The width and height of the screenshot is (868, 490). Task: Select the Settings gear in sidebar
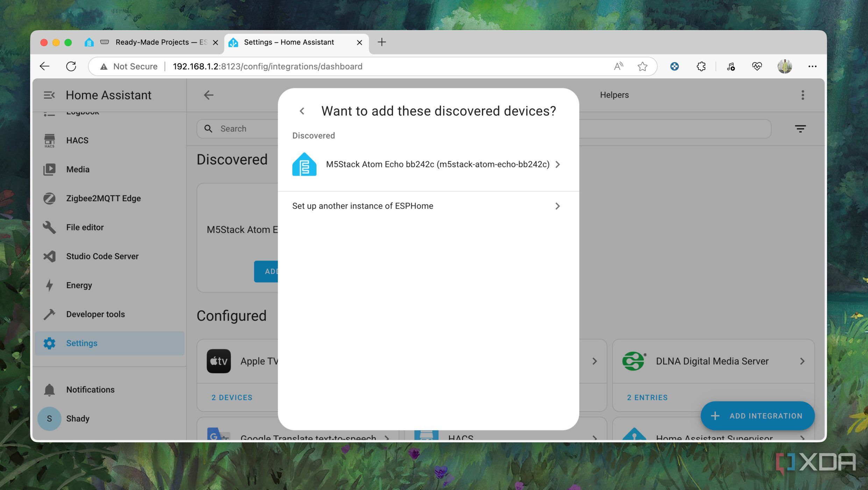(x=49, y=343)
